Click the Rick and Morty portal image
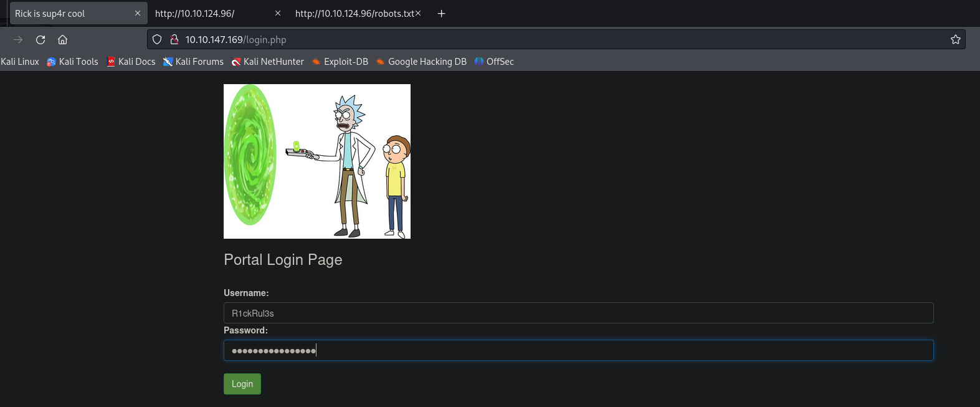 pyautogui.click(x=316, y=161)
